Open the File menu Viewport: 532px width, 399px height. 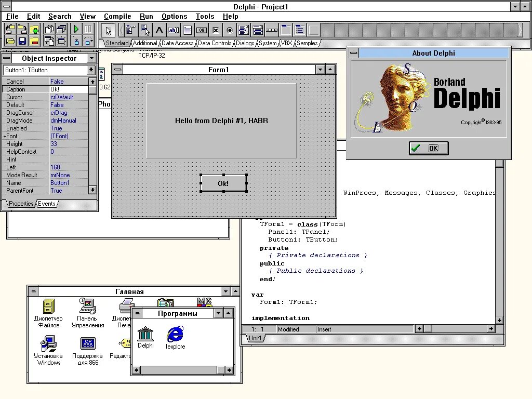pos(12,16)
